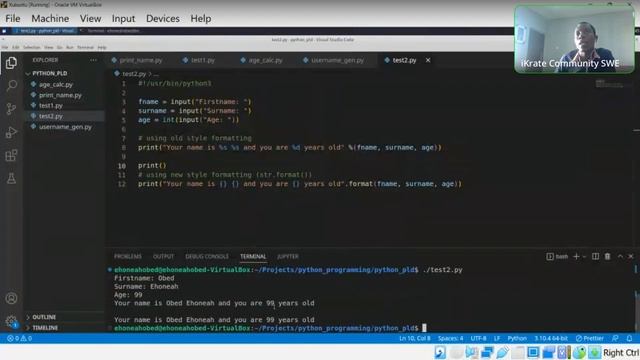Switch to the print_name.py tab
Screen dimensions: 640x360
pyautogui.click(x=137, y=60)
